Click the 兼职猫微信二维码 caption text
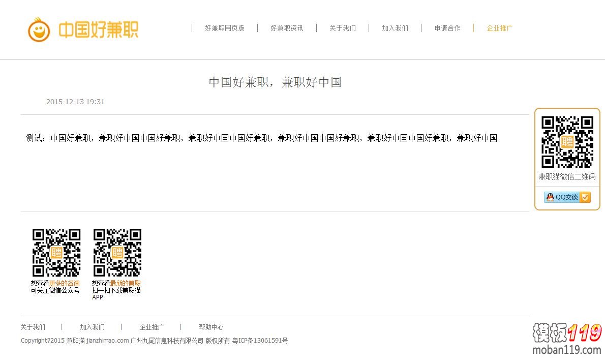This screenshot has width=605, height=364. click(x=567, y=177)
